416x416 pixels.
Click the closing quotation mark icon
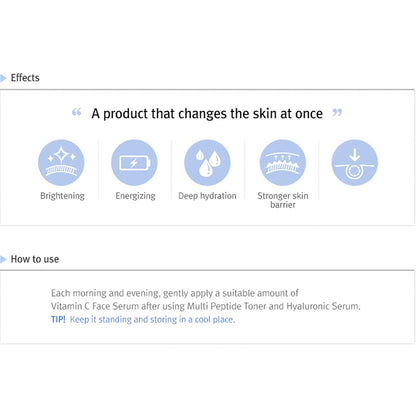click(337, 112)
